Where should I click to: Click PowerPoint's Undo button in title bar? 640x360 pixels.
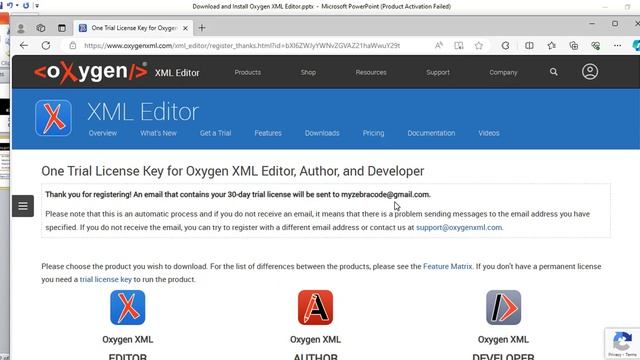click(10, 6)
